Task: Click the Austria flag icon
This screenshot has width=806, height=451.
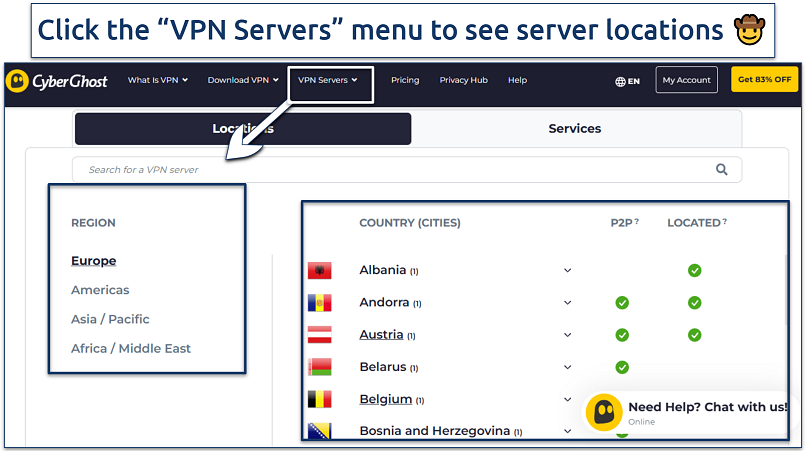Action: (x=319, y=335)
